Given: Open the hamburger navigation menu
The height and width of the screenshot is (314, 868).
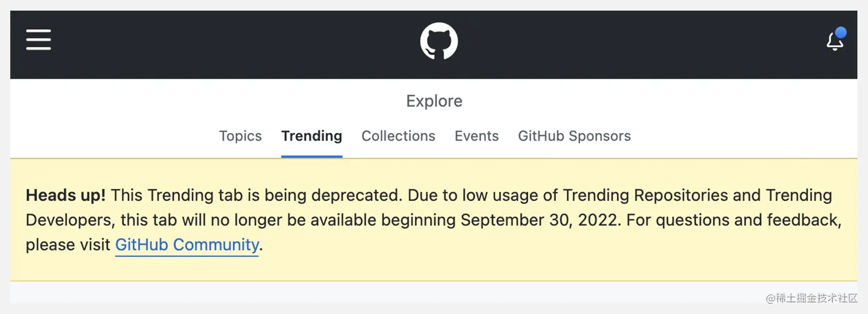Looking at the screenshot, I should (x=38, y=40).
